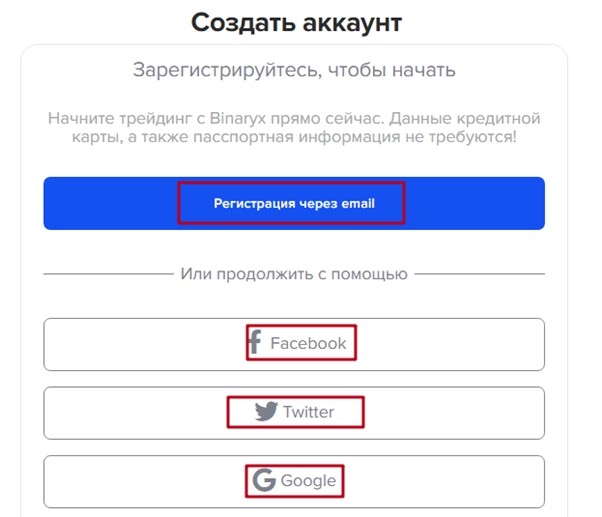602x517 pixels.
Task: Click the 'Регистрация через email' label text
Action: point(294,203)
